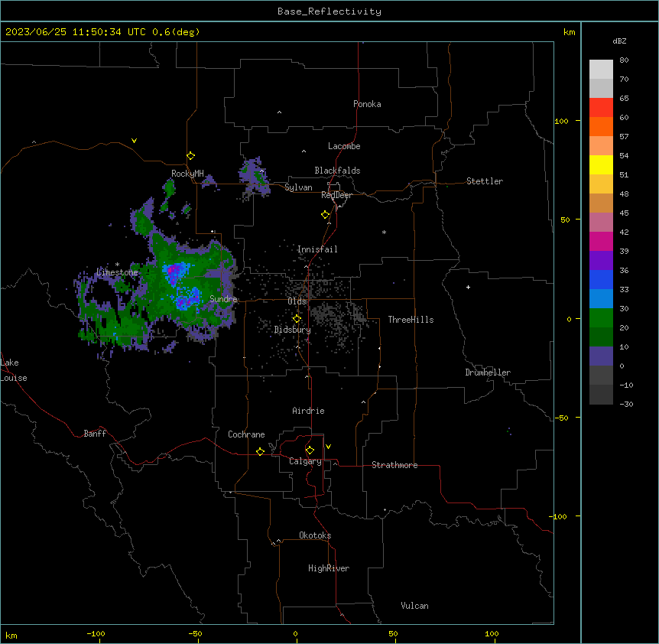Click the km unit label at bottom left
The image size is (659, 644).
11,636
